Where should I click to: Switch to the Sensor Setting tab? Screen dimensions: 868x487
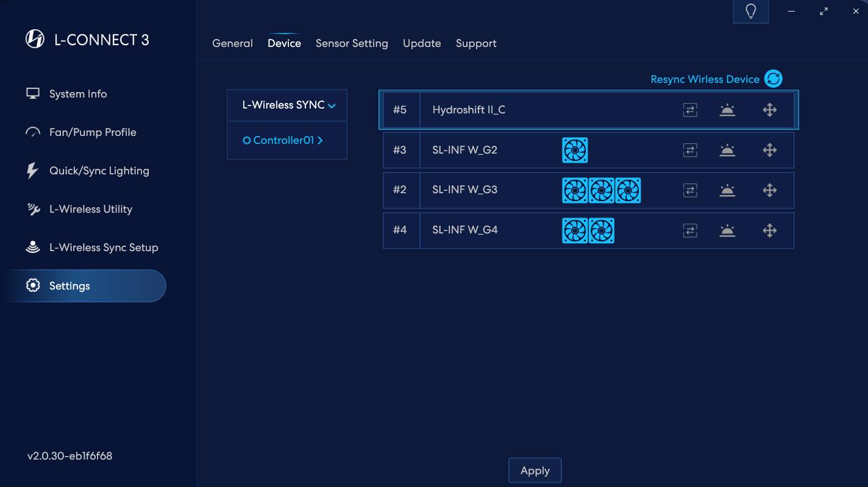click(352, 43)
